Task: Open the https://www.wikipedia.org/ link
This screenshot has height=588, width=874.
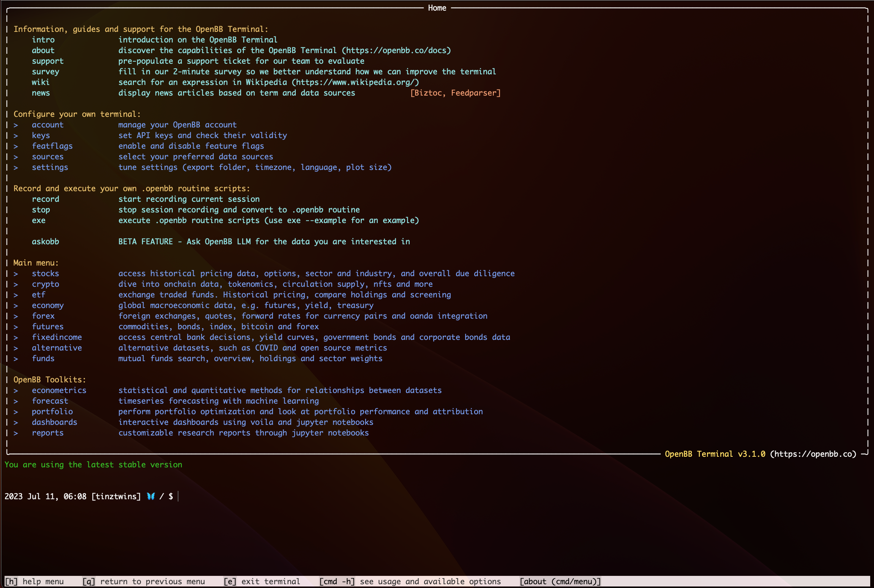Action: click(x=355, y=82)
